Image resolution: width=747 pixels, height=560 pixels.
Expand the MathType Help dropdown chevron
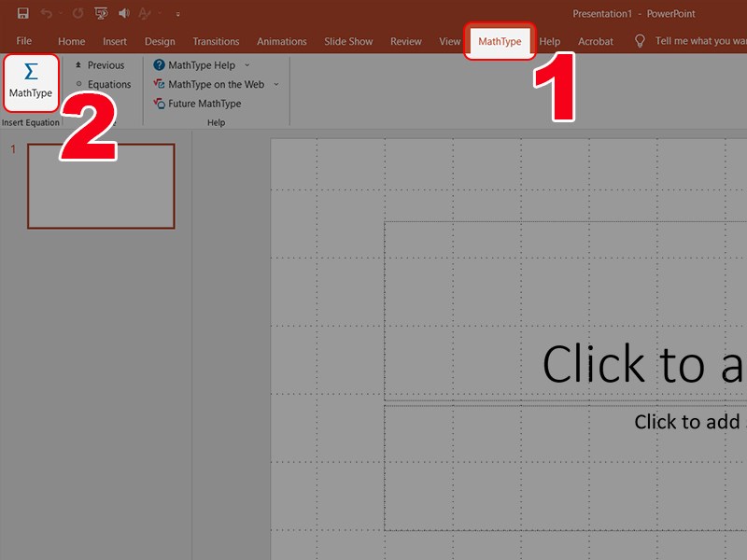coord(246,64)
